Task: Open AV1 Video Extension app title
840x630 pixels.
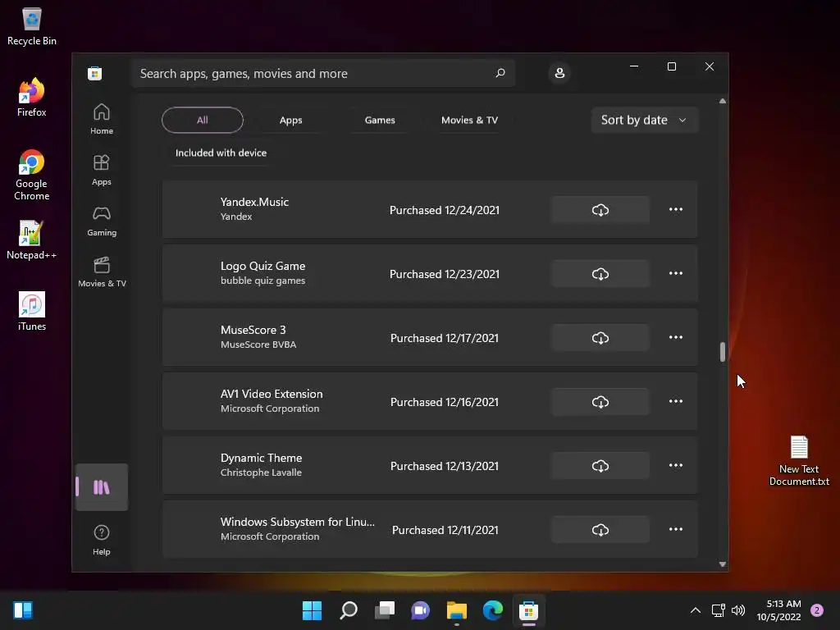Action: [272, 394]
